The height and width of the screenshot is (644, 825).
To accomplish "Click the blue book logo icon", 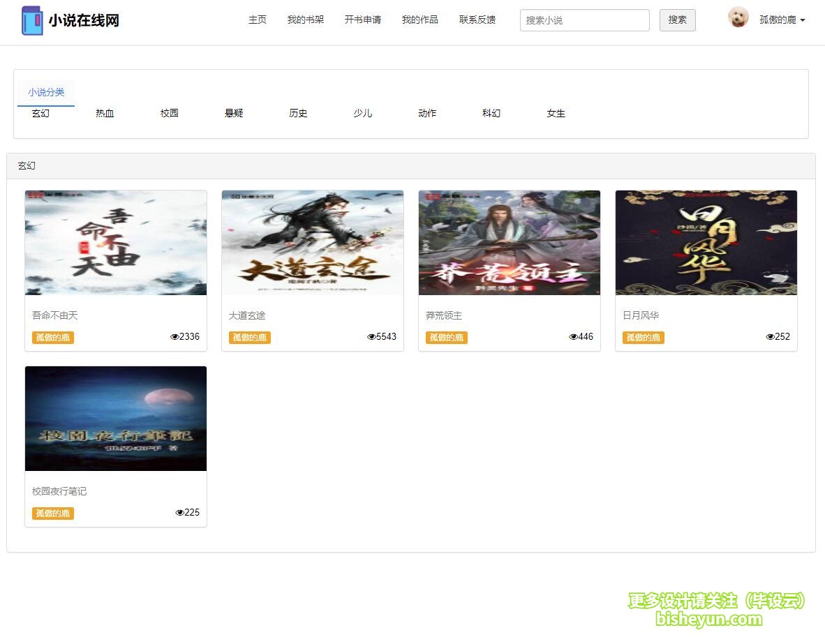I will (31, 20).
